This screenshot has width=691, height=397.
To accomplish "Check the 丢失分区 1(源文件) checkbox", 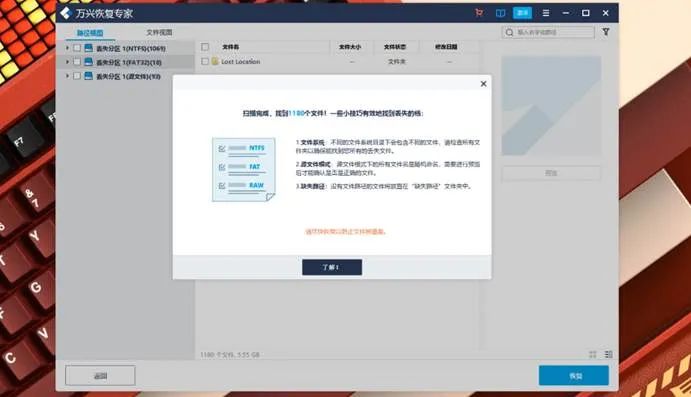I will [77, 76].
